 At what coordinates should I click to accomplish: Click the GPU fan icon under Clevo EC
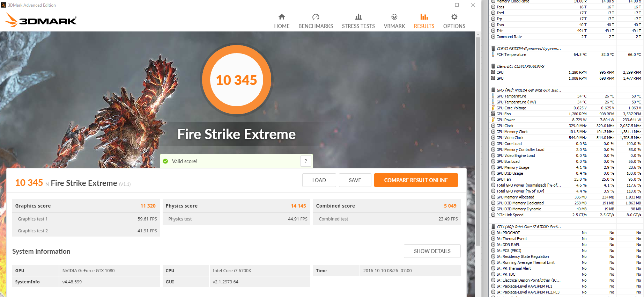493,78
